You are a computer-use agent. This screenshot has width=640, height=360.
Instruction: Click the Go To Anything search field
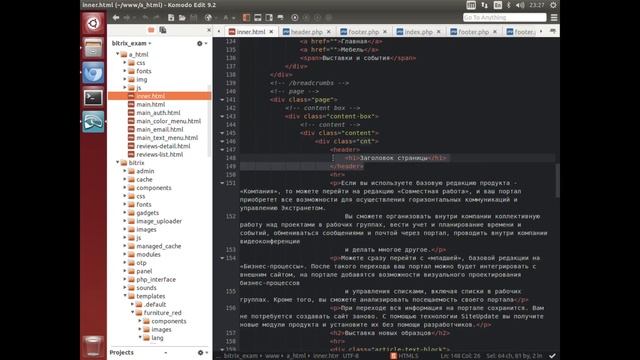click(504, 17)
